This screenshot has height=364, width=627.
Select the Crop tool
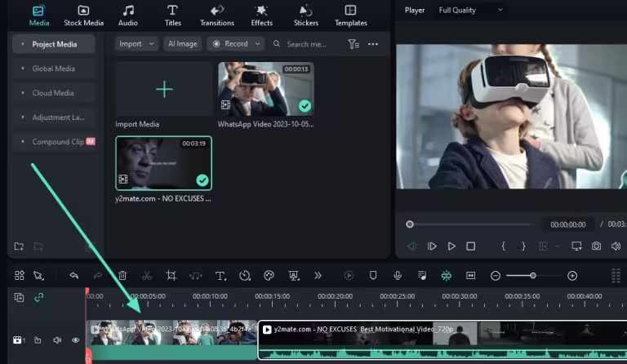[171, 276]
